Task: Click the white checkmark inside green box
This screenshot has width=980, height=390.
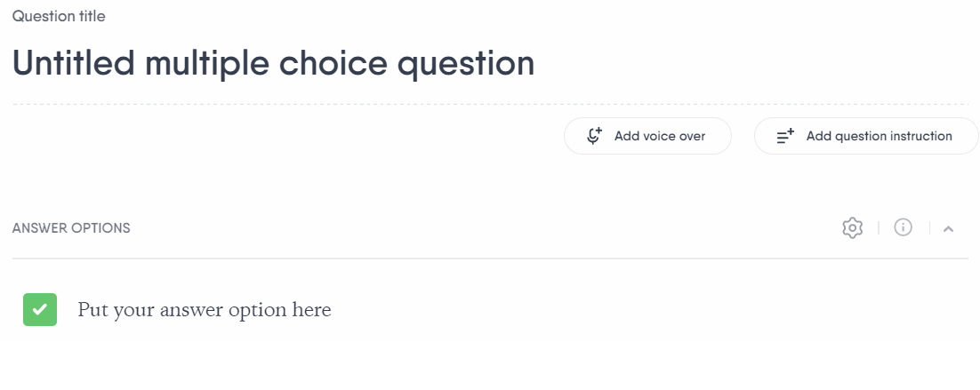Action: pyautogui.click(x=40, y=309)
